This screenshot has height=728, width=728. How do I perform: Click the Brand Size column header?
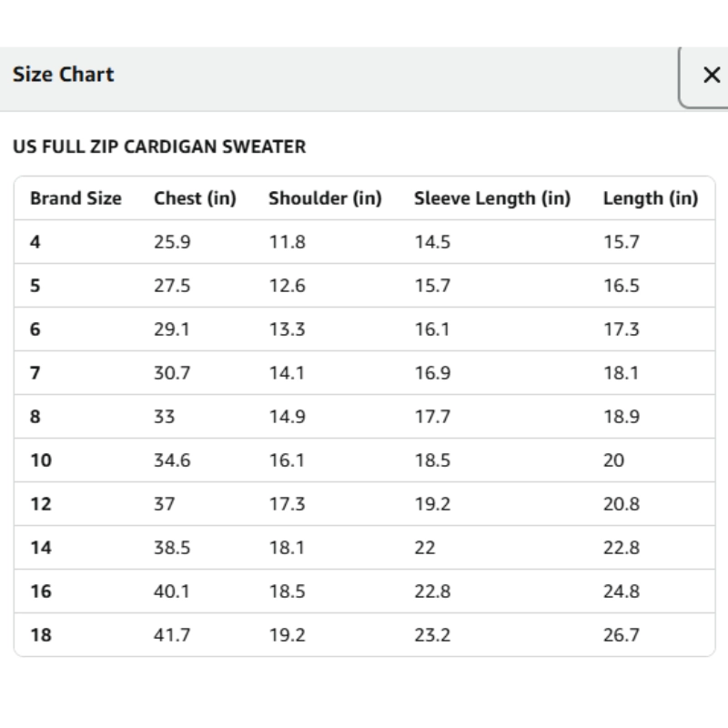(x=76, y=198)
